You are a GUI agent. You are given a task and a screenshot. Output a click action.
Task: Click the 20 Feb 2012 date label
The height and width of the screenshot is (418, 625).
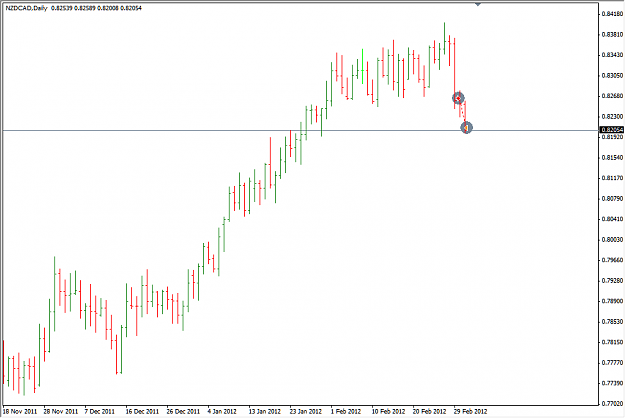[429, 411]
